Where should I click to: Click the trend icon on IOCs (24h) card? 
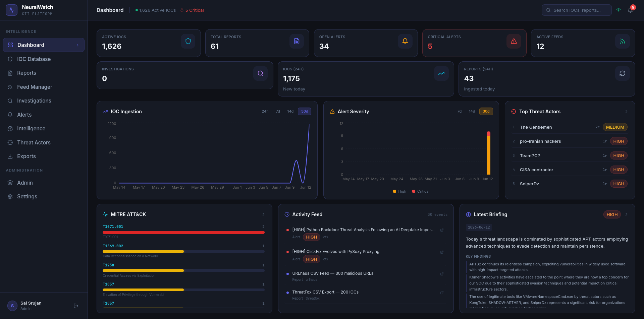(x=441, y=73)
